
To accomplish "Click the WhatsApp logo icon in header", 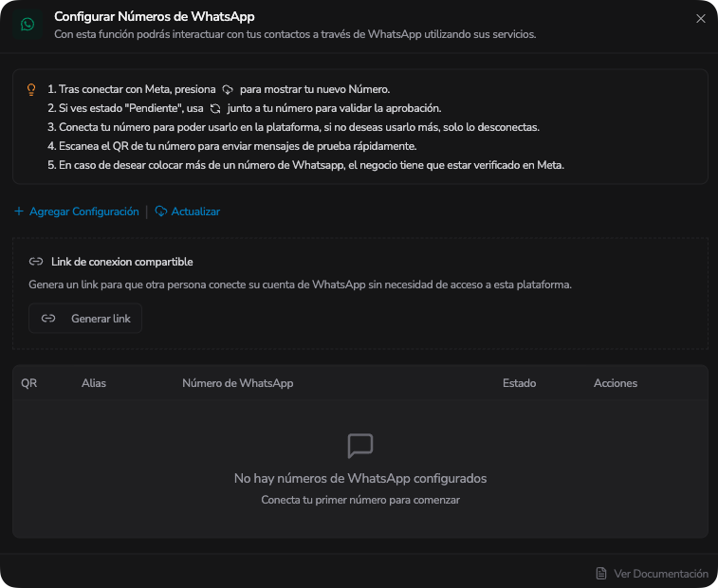I will tap(28, 25).
